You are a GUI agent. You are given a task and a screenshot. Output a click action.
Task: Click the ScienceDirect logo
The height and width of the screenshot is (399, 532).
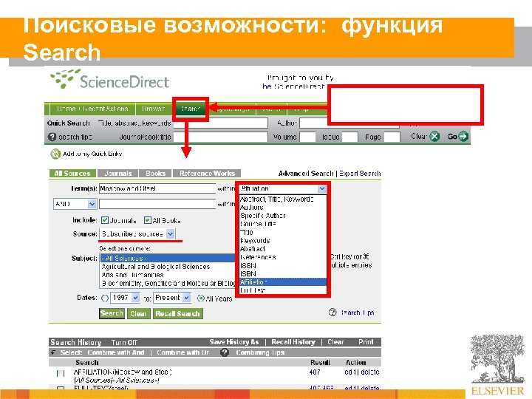110,79
